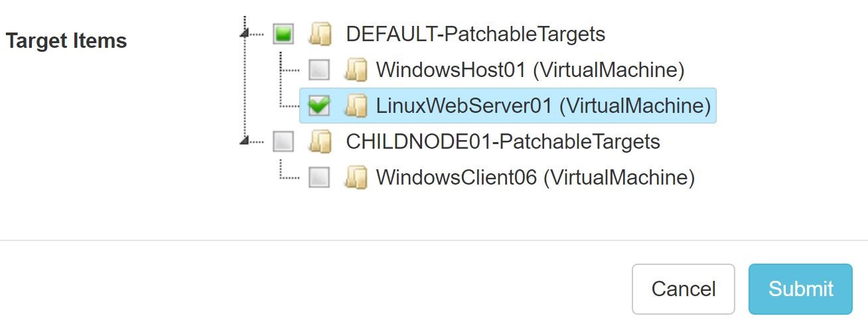Click CHILDNODE01-PatchableTargets folder icon
This screenshot has height=328, width=868.
coord(321,141)
